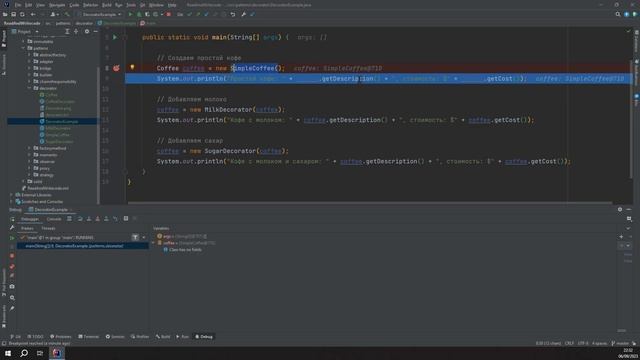The width and height of the screenshot is (640, 360).
Task: Collapse the coffee variable in Variables
Action: (154, 243)
